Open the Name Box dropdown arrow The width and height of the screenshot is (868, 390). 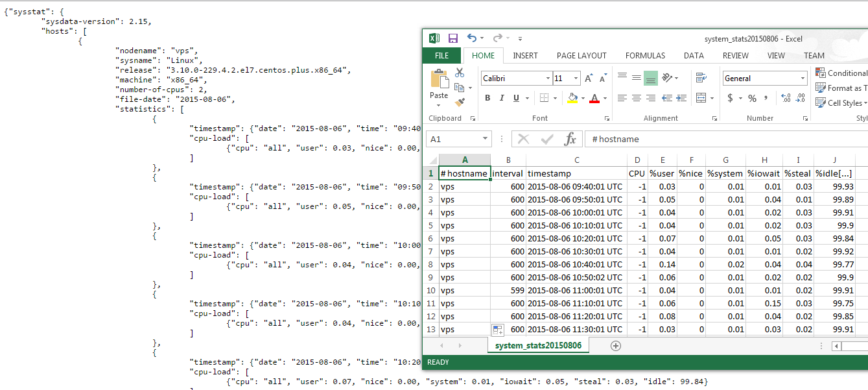coord(486,139)
